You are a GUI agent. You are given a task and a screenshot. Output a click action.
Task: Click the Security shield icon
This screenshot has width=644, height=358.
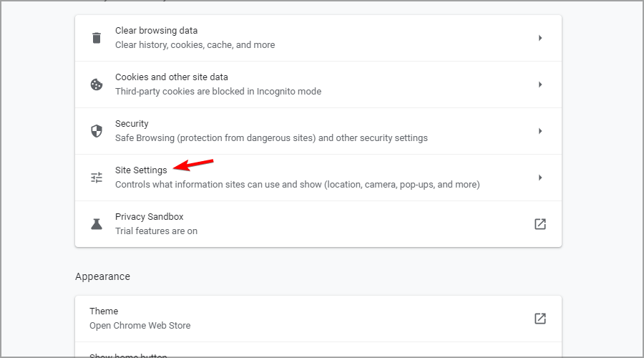click(97, 131)
